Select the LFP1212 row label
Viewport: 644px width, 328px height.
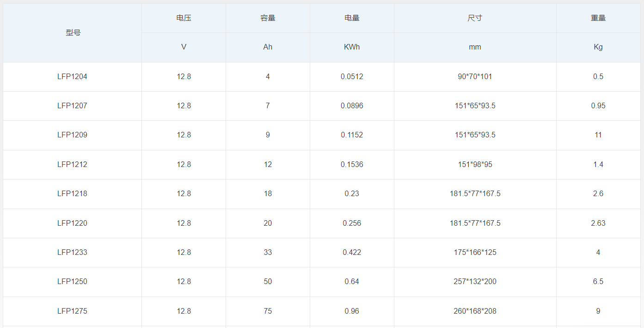click(x=72, y=165)
